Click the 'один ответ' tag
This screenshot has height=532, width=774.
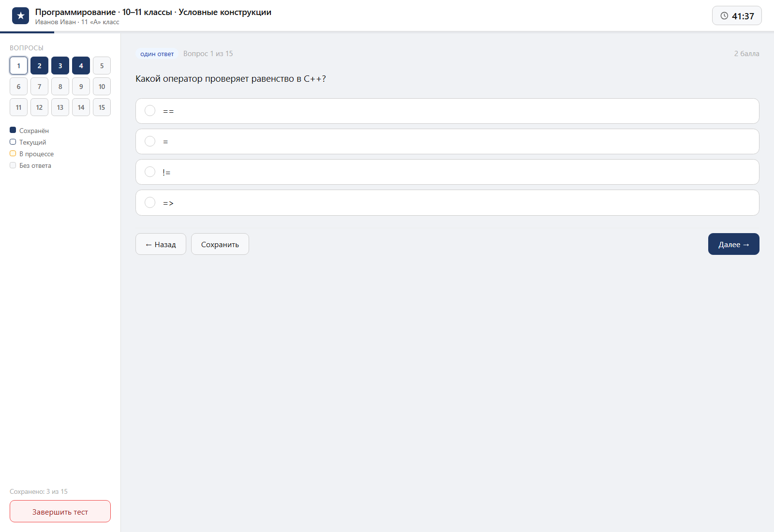click(x=157, y=54)
